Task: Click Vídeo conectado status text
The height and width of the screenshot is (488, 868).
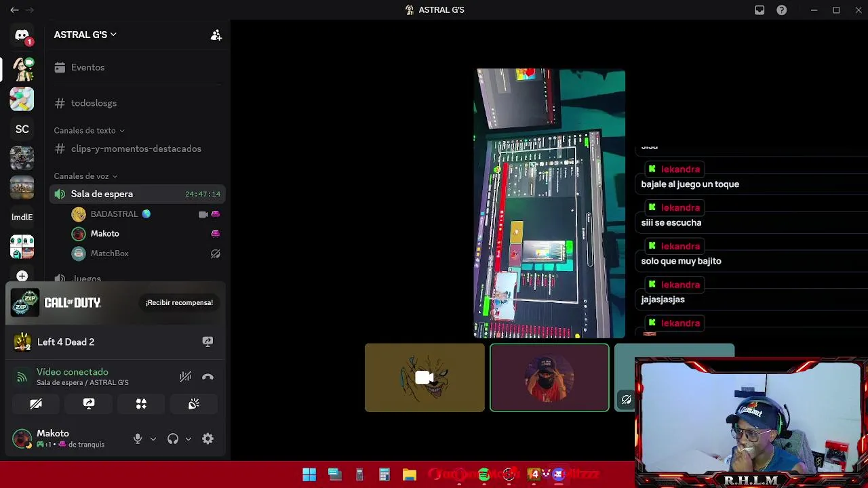Action: [73, 372]
